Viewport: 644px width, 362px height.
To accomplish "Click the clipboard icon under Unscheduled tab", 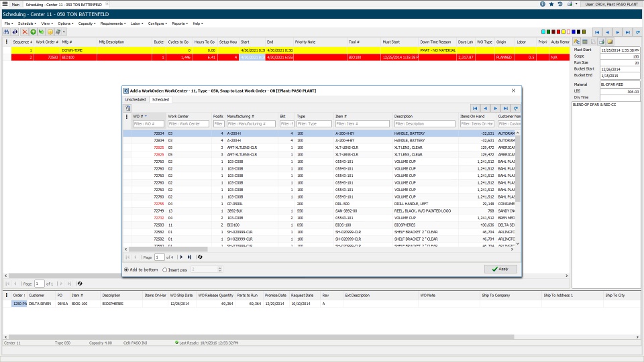I will (127, 109).
